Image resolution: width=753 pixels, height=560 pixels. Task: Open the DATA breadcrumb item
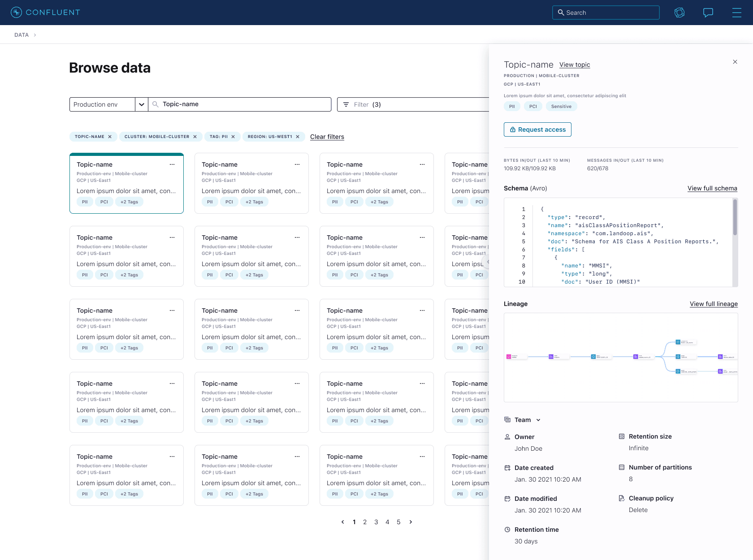(21, 34)
